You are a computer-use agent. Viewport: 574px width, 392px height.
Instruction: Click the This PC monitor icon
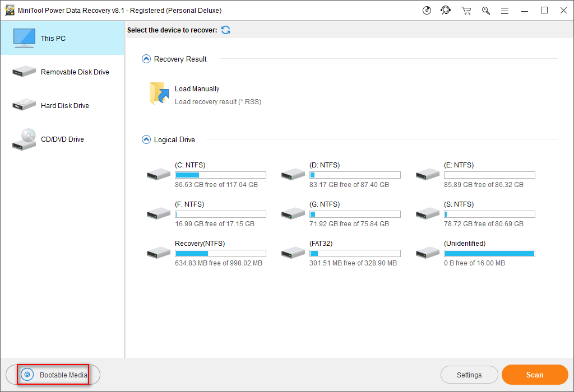(24, 38)
